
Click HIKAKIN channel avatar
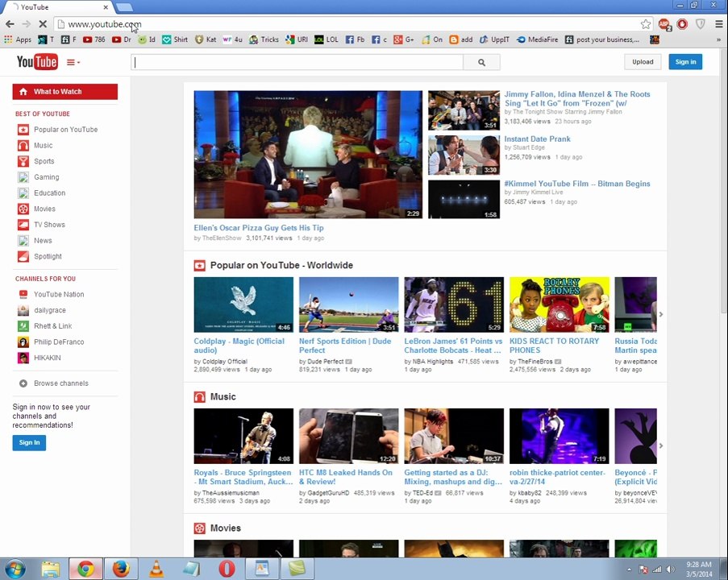23,358
